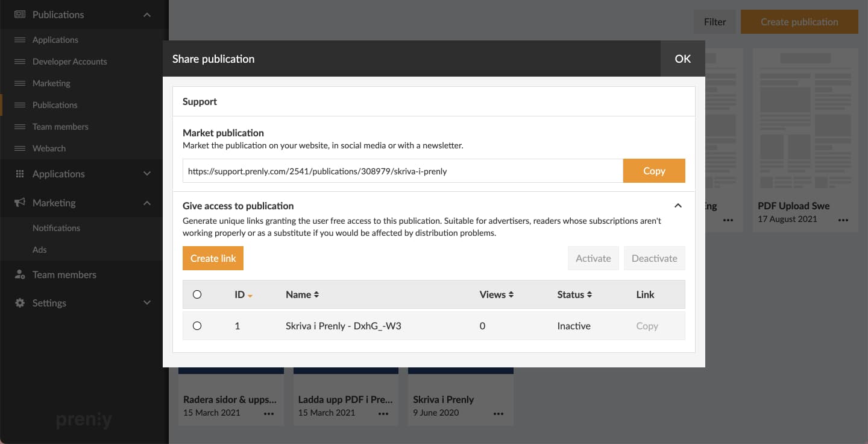Screen dimensions: 868x444
Task: Select the radio button for access link ID 1
Action: click(x=197, y=326)
